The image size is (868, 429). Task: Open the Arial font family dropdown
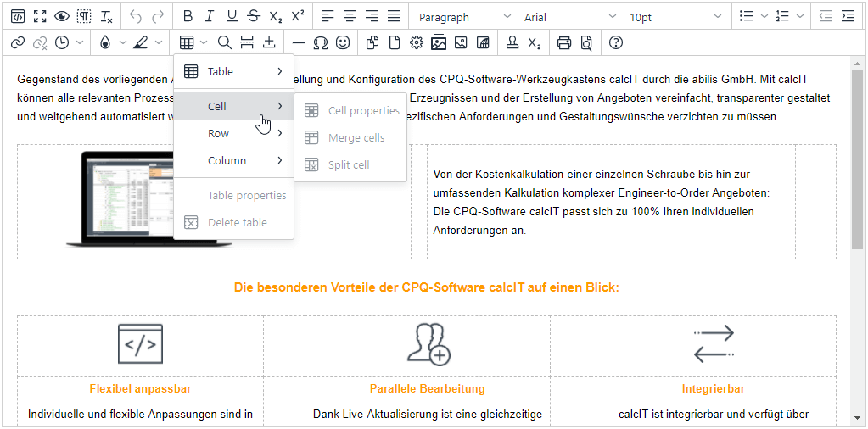(x=569, y=17)
